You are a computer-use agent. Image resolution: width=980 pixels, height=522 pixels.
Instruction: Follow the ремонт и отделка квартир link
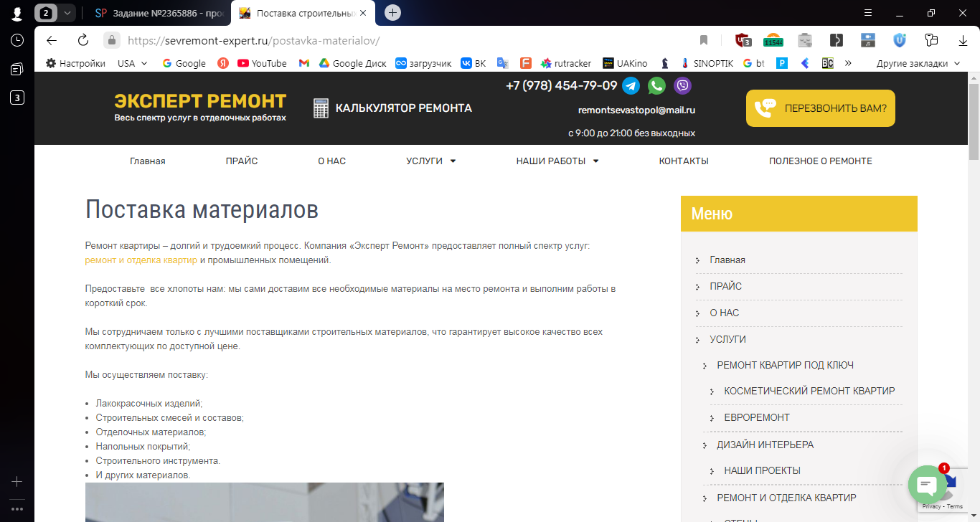[x=141, y=260]
